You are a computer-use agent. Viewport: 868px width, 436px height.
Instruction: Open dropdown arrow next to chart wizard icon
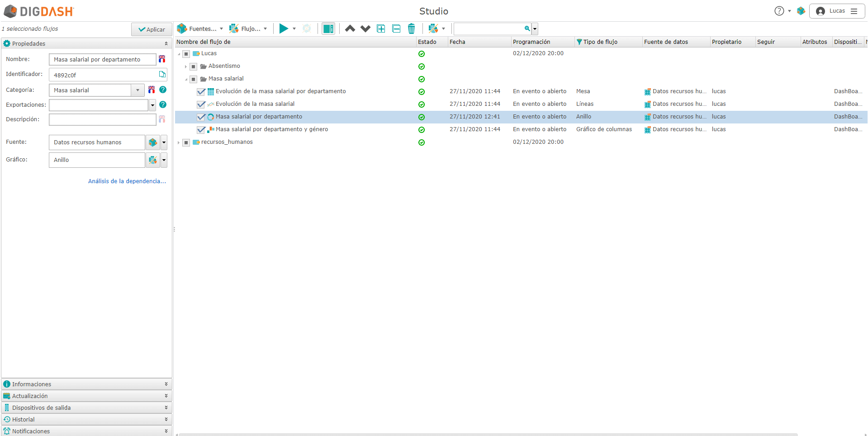coord(443,29)
